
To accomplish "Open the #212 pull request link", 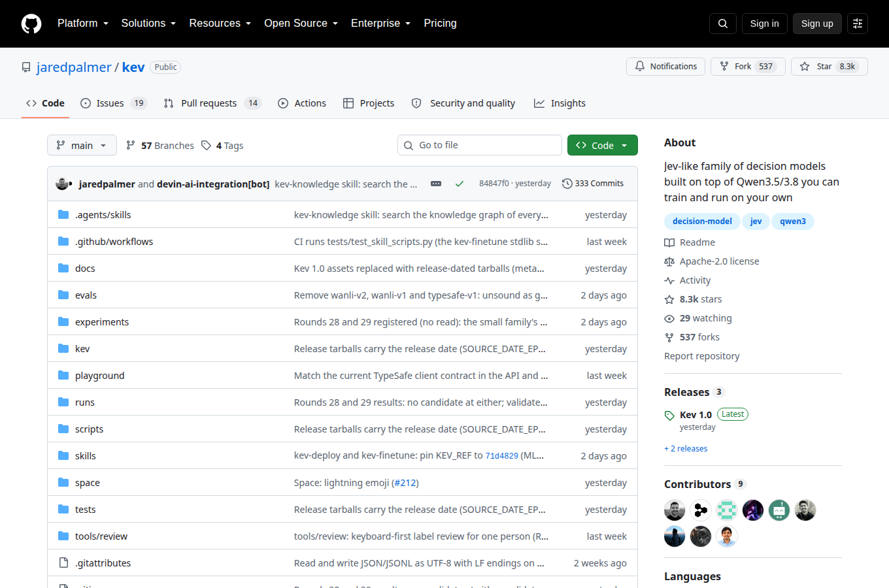I will pos(405,483).
